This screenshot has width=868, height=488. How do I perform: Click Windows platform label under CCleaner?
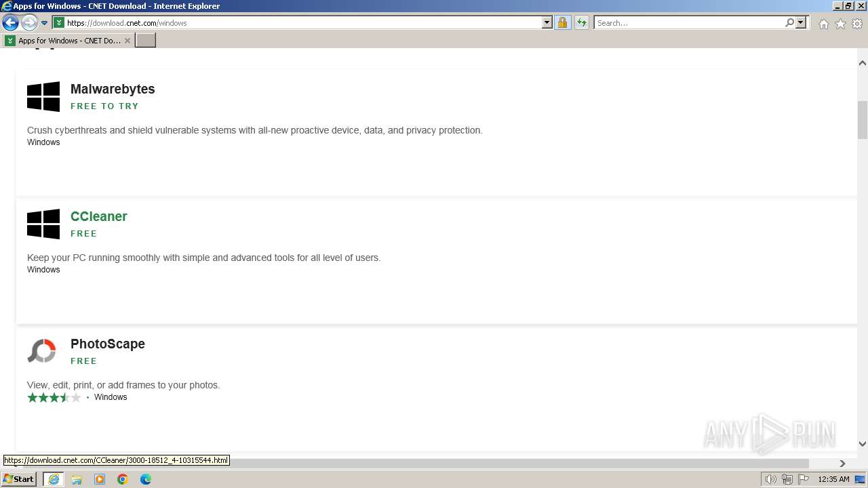[x=43, y=270]
